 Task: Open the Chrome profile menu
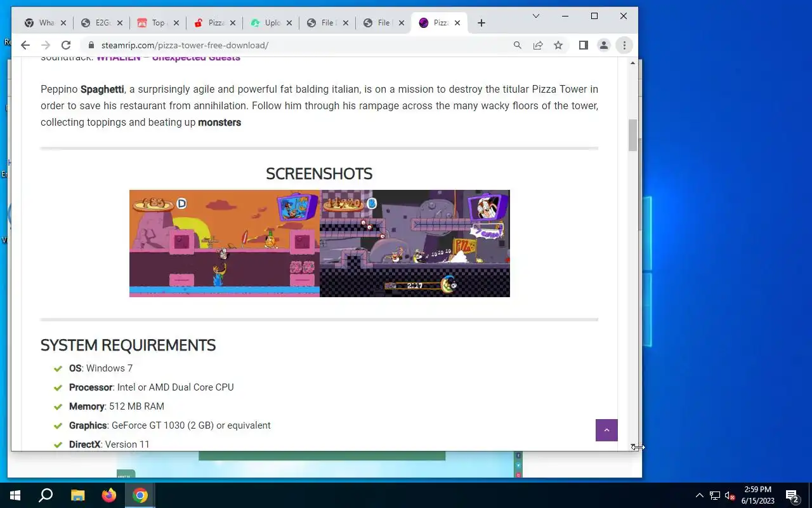click(604, 45)
